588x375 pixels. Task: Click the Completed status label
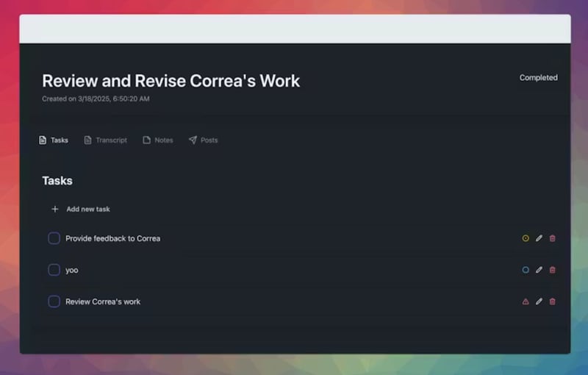(538, 77)
